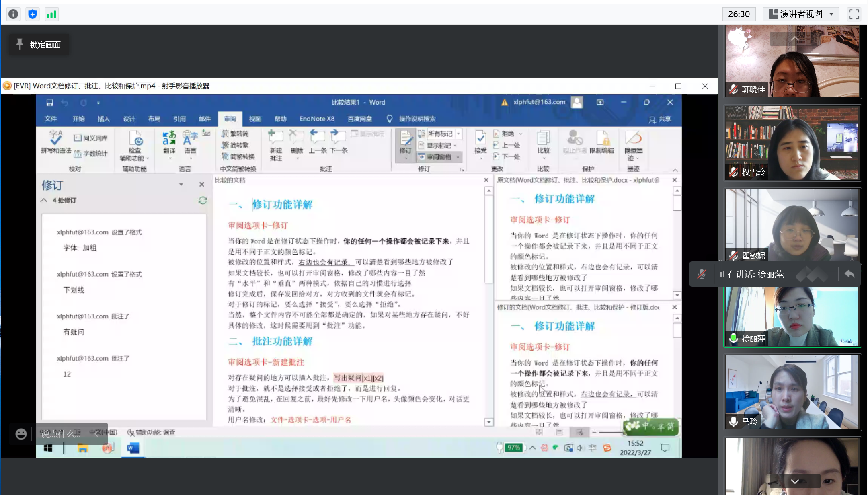Expand the 所有标记 markup combo box
This screenshot has width=868, height=495.
point(458,134)
